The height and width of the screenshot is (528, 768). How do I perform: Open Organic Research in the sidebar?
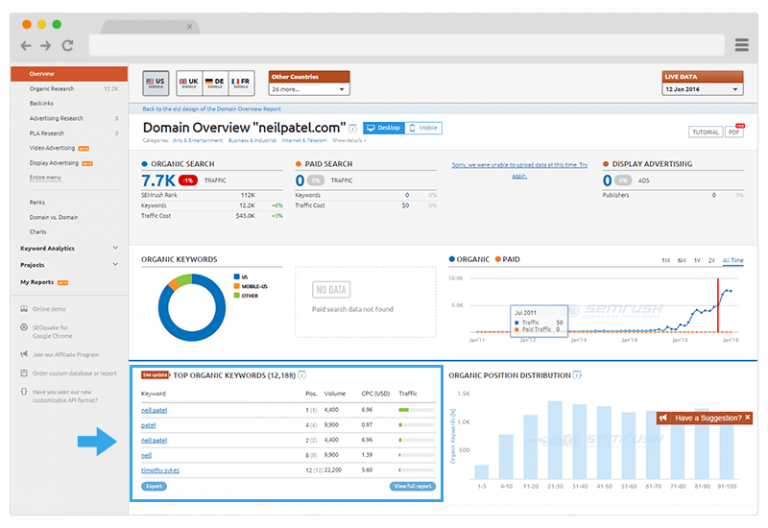coord(52,89)
